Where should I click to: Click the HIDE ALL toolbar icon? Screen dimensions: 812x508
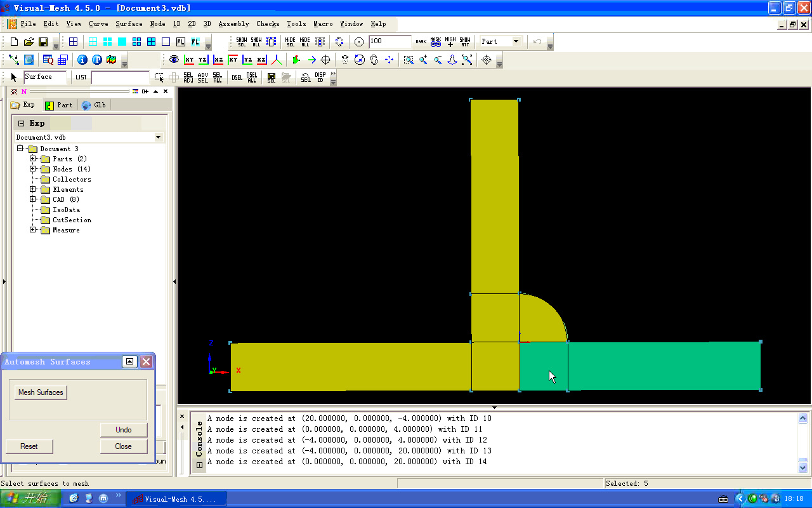tap(305, 42)
